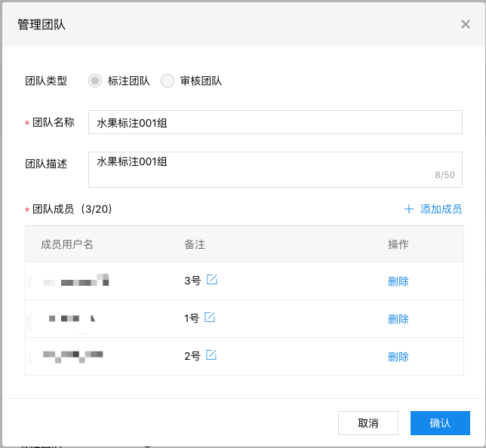Click the 团队名称 input field

[x=275, y=122]
